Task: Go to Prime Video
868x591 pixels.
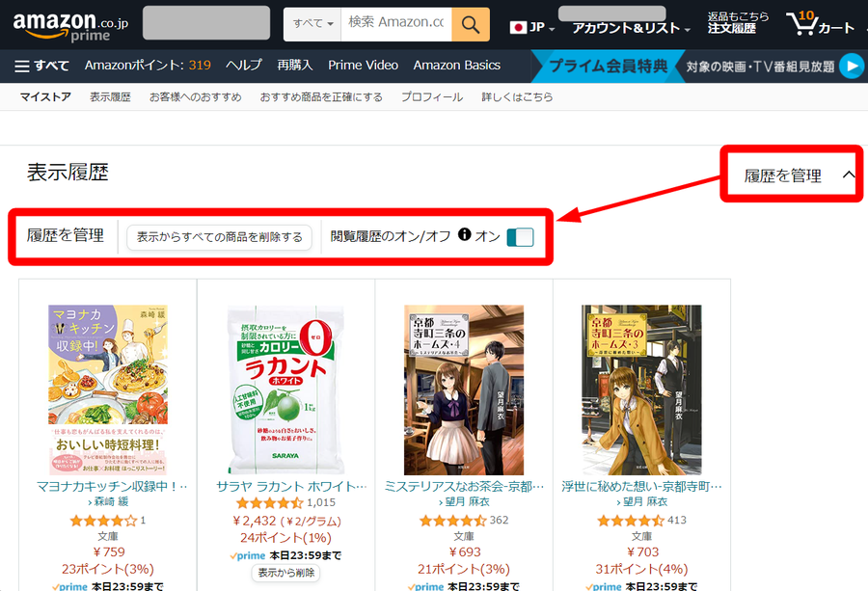Action: click(x=364, y=66)
